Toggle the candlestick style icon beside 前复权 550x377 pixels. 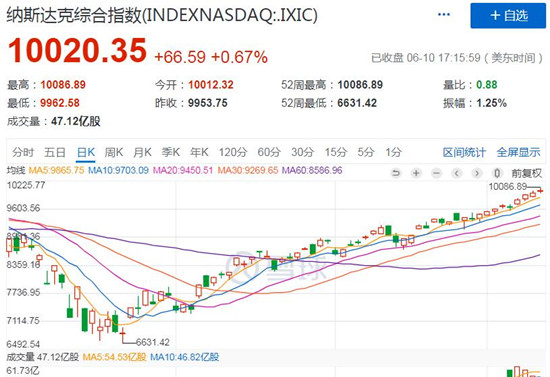tap(497, 173)
